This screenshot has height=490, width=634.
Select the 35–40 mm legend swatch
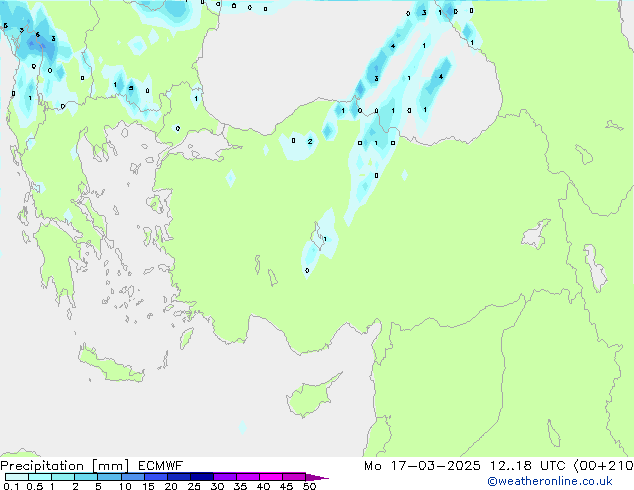pos(248,477)
